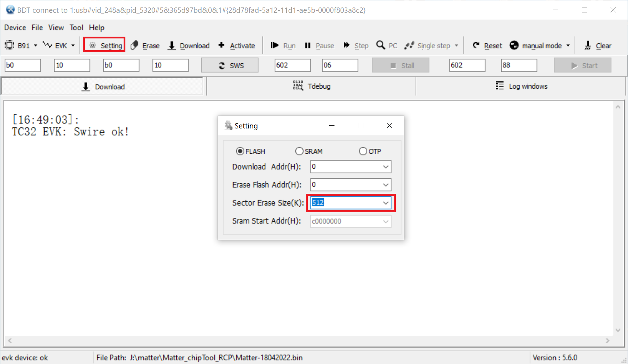Open the Help menu
The image size is (628, 364).
pos(97,27)
